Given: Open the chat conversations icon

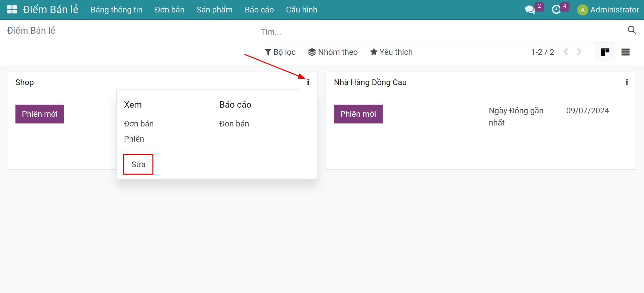Looking at the screenshot, I should point(530,10).
